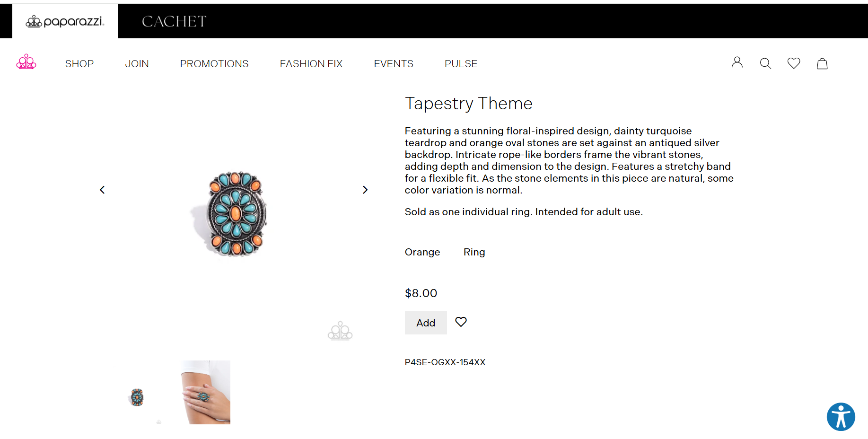This screenshot has width=868, height=439.
Task: Open the PULSE link
Action: click(461, 64)
